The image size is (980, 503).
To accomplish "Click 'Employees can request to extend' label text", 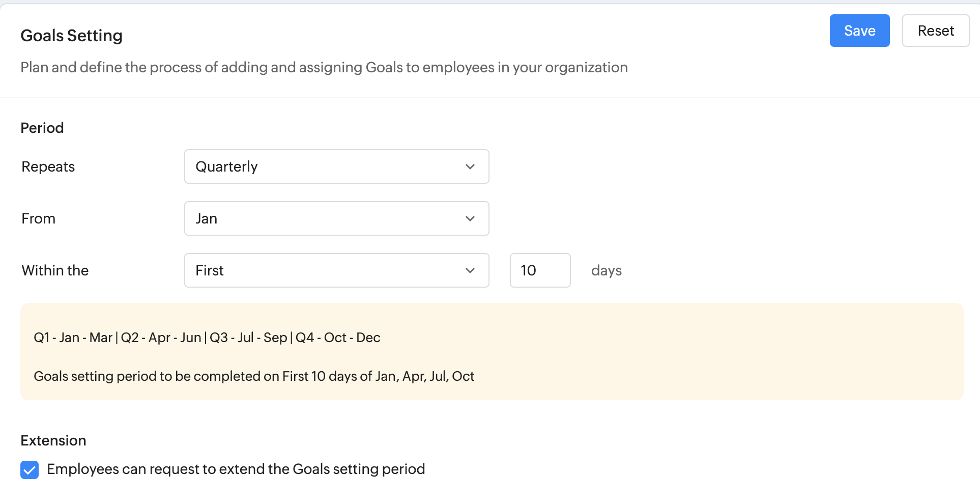I will 236,469.
